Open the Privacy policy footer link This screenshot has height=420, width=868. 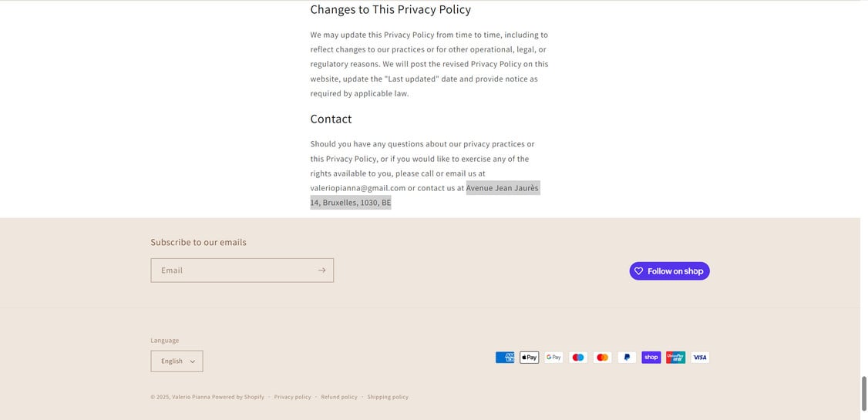point(292,398)
